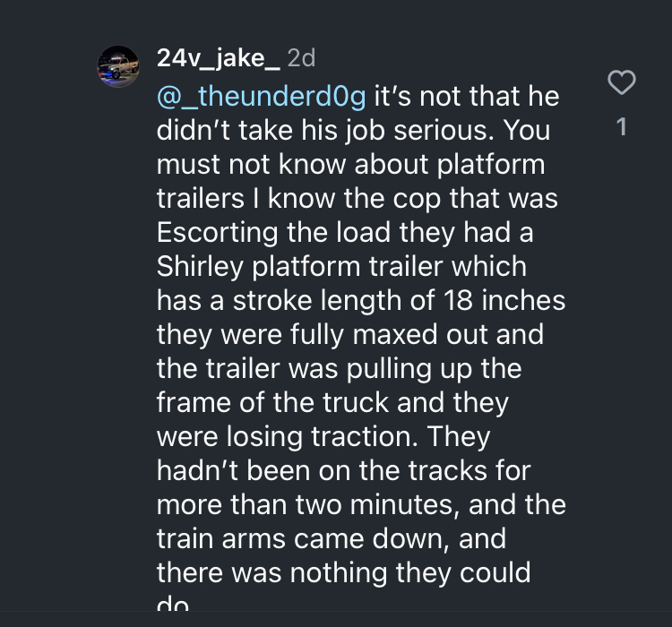Tap the truck image in the avatar

[118, 67]
